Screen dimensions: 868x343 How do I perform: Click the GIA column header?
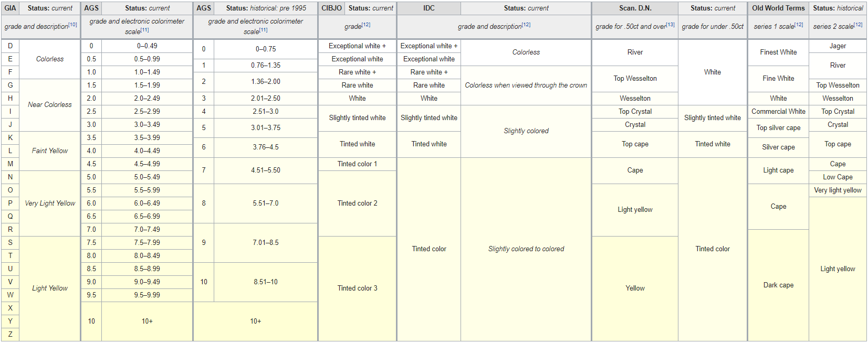[x=11, y=8]
